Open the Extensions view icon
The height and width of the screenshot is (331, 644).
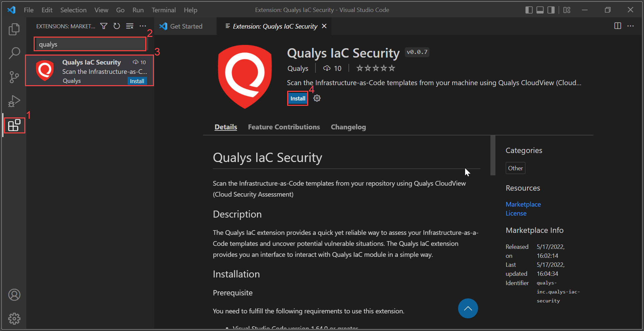14,125
